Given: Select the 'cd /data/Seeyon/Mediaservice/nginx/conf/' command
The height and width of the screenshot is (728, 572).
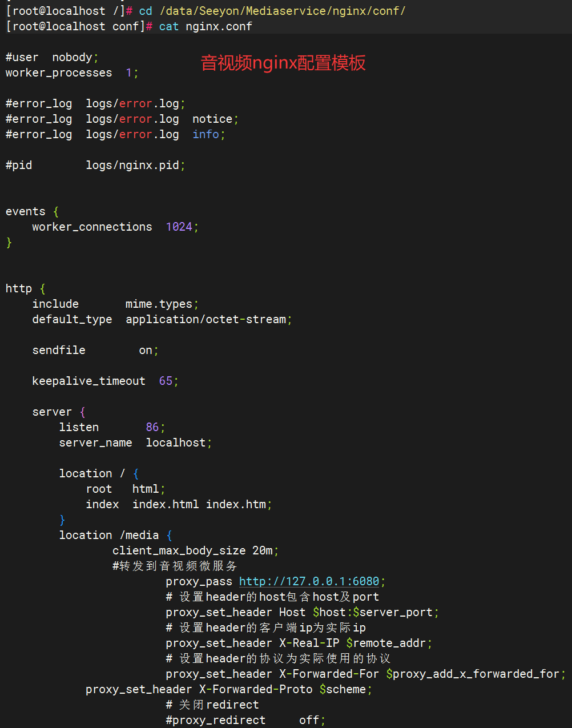Looking at the screenshot, I should click(272, 11).
